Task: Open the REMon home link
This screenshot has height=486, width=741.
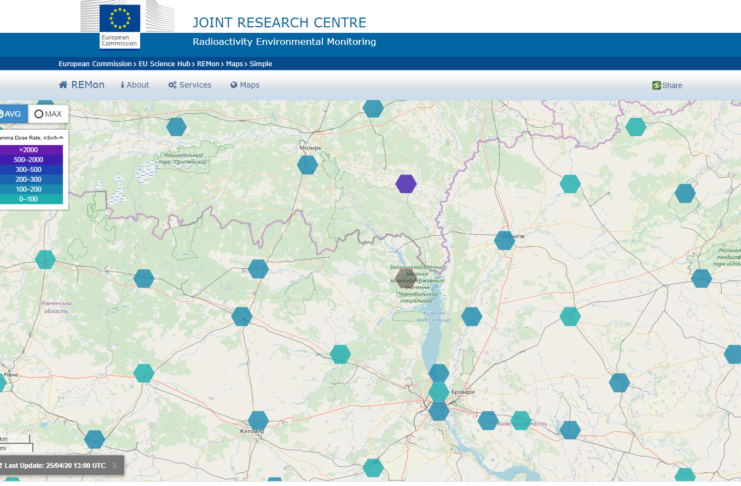Action: 81,85
